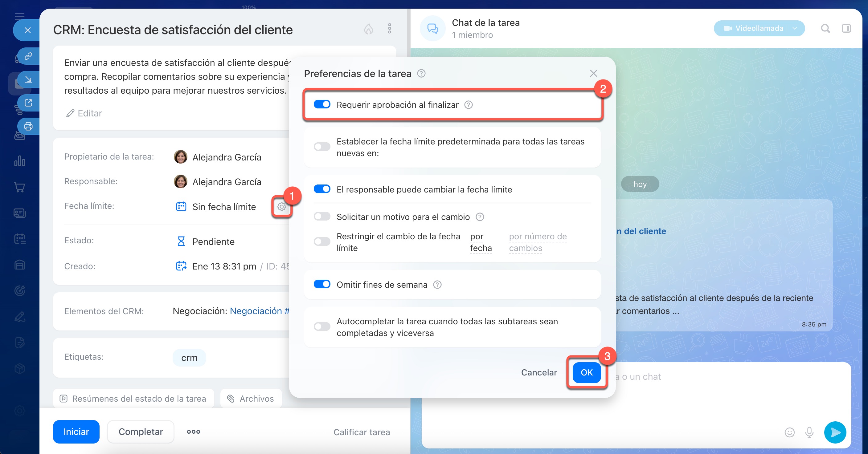The image size is (868, 454).
Task: Turn off Omitir fines de semana
Action: point(322,284)
